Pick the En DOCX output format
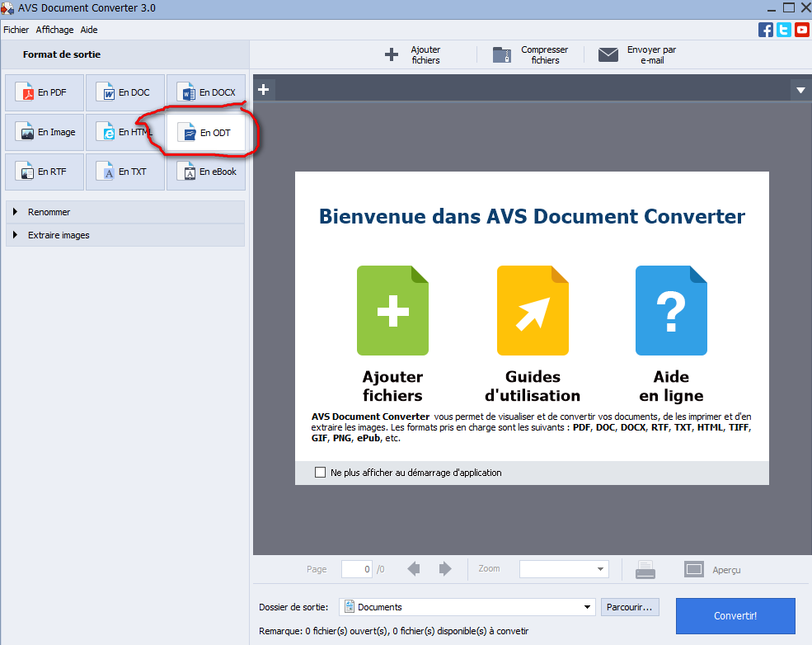 (206, 92)
